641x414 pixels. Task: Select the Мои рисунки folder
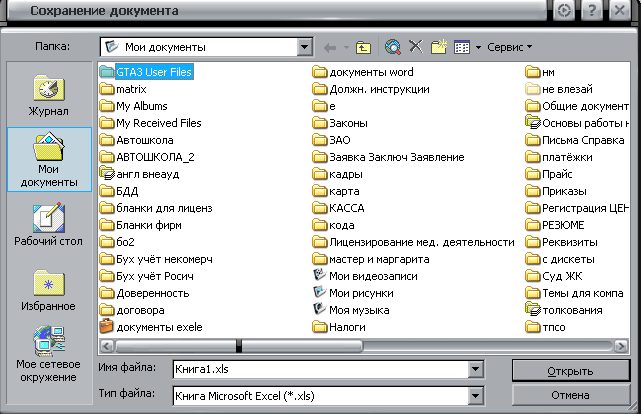point(353,293)
